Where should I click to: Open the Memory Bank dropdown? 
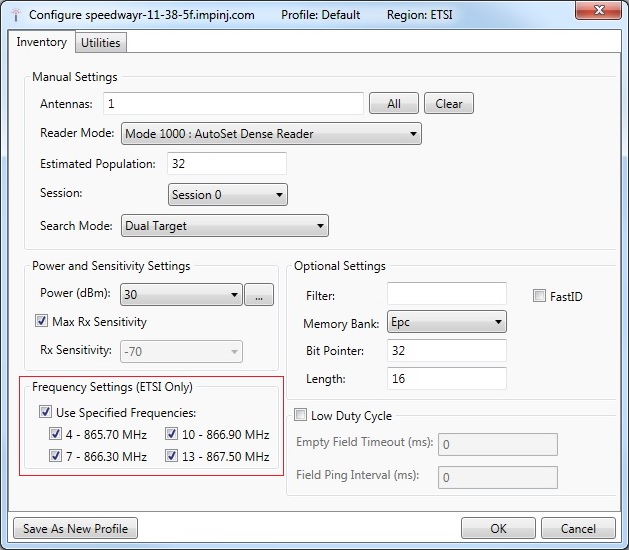[x=447, y=322]
